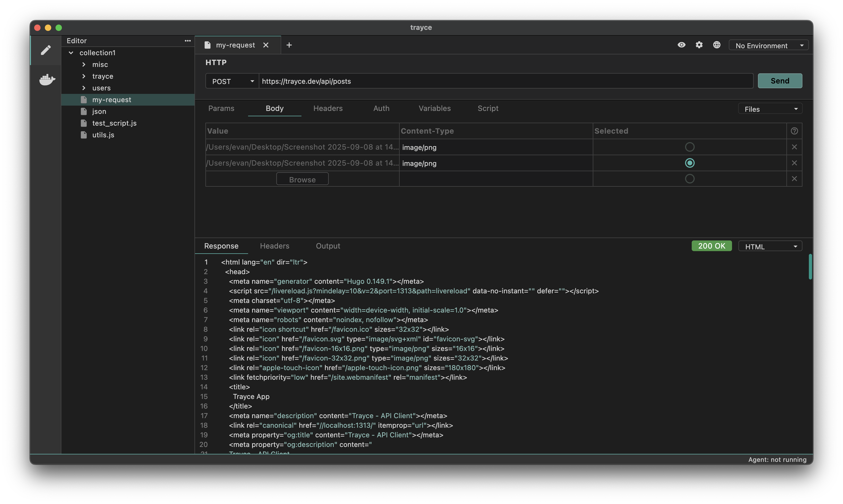Click response line with 'Hugo 0.149.1'
Image resolution: width=843 pixels, height=504 pixels.
pos(326,281)
